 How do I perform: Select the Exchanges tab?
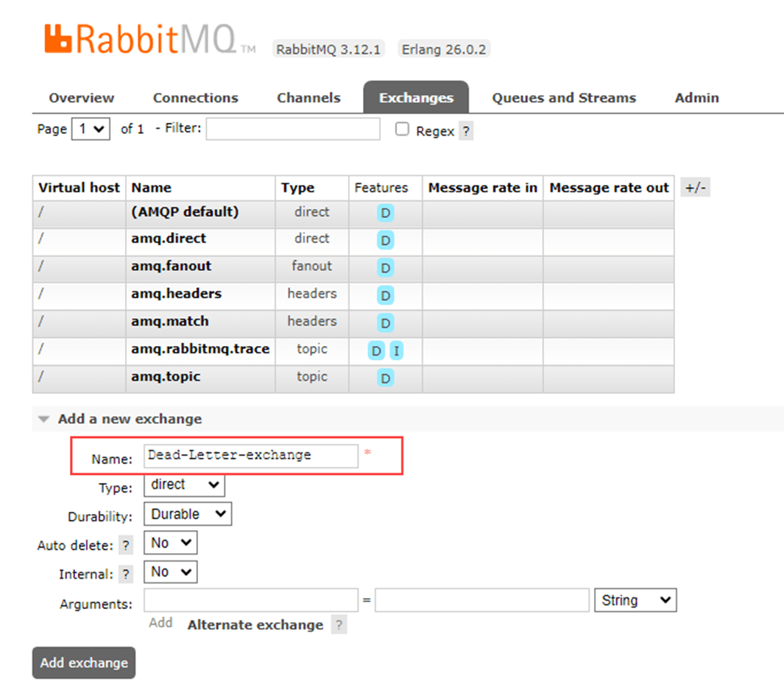[416, 97]
